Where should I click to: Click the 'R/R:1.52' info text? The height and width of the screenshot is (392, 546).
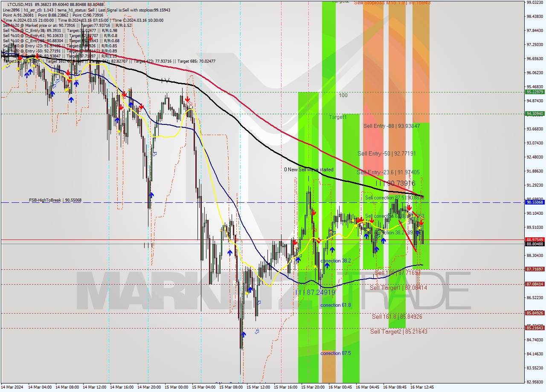click(124, 26)
